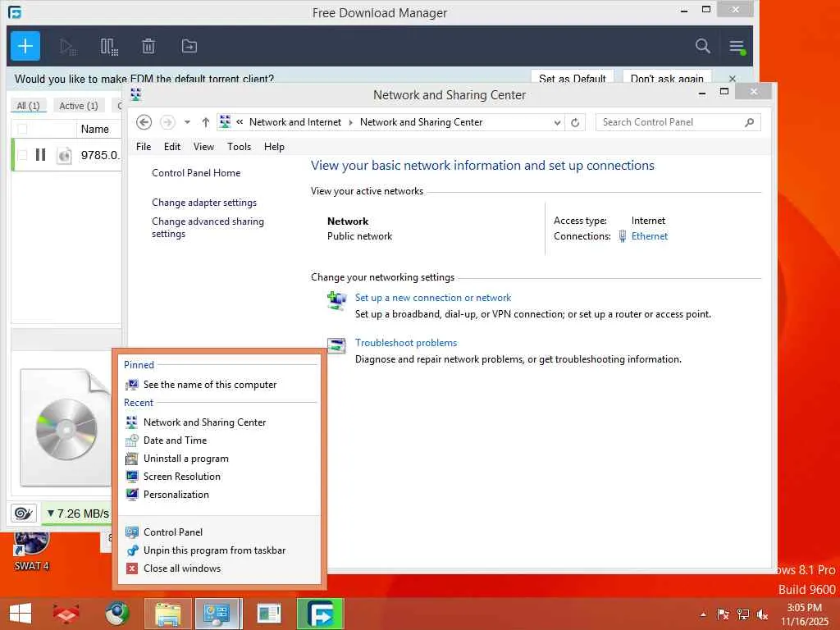This screenshot has height=630, width=840.
Task: Expand the address bar history dropdown
Action: coord(557,123)
